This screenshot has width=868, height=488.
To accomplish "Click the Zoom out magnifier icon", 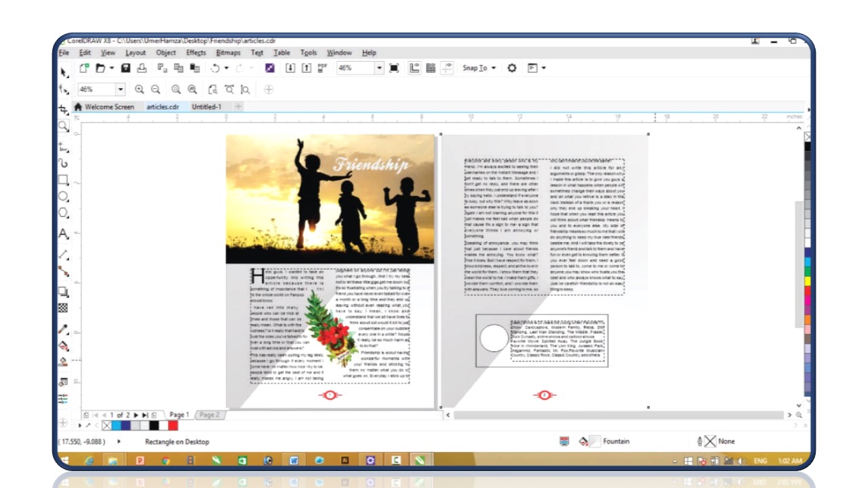I will (x=155, y=89).
